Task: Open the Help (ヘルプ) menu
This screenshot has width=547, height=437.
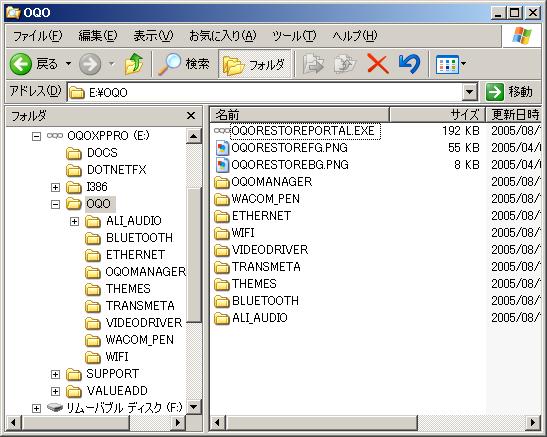Action: tap(355, 36)
